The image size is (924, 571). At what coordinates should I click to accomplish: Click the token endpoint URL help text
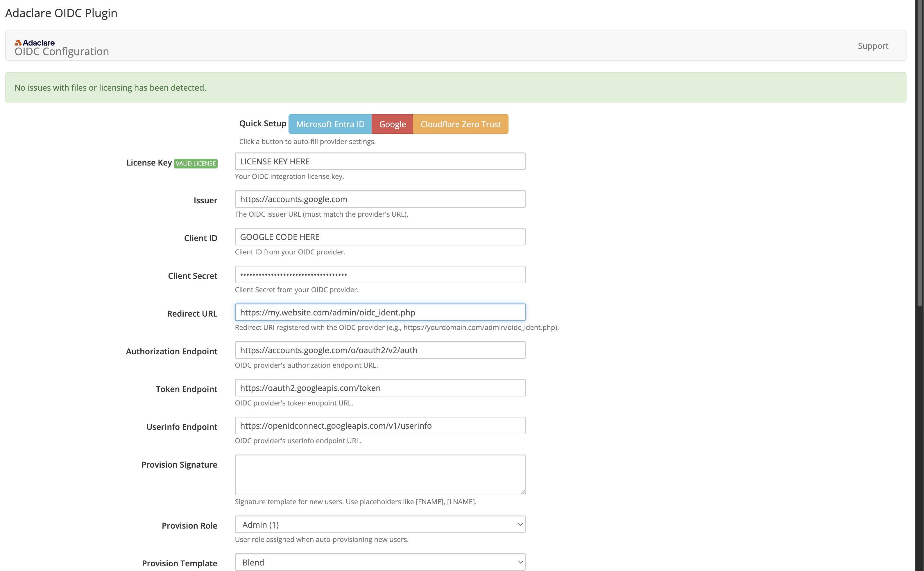294,403
